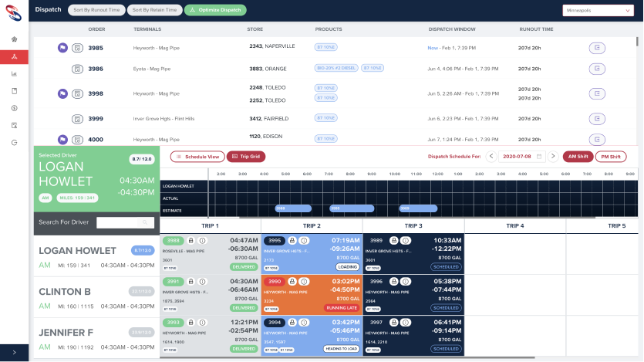644x362 pixels.
Task: Select the AM Shift toggle
Action: point(577,157)
